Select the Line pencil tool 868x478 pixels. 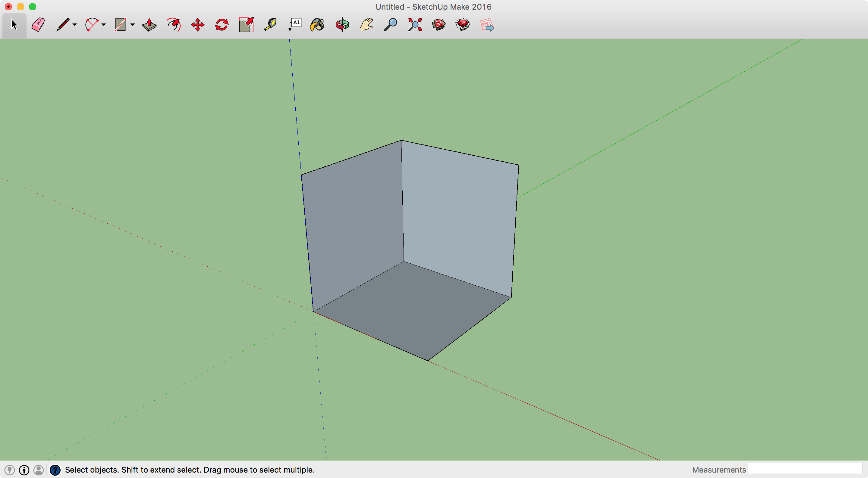point(63,25)
